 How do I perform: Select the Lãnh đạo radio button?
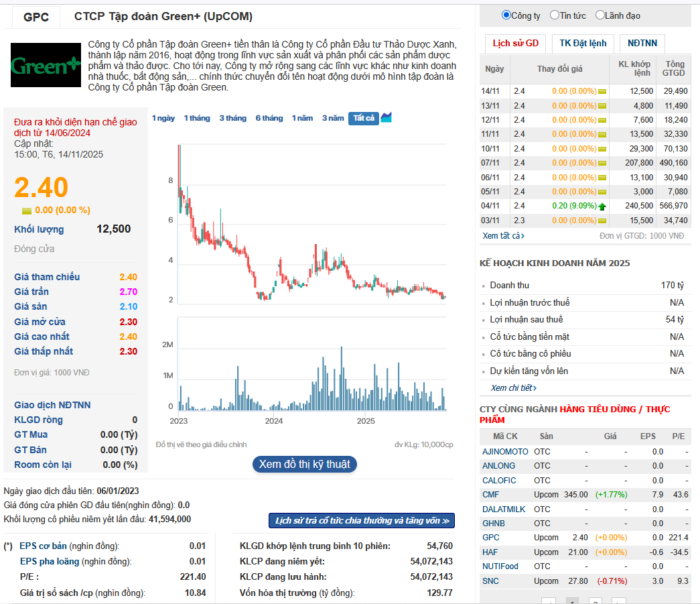600,15
